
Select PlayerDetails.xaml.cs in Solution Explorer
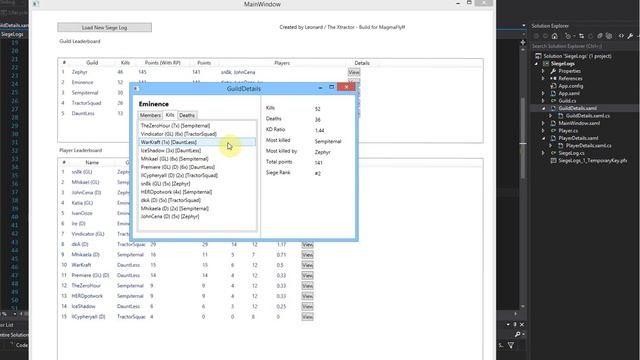[x=589, y=146]
